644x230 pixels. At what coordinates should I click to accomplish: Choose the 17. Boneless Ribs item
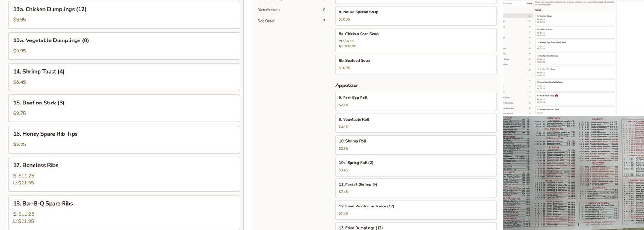124,174
